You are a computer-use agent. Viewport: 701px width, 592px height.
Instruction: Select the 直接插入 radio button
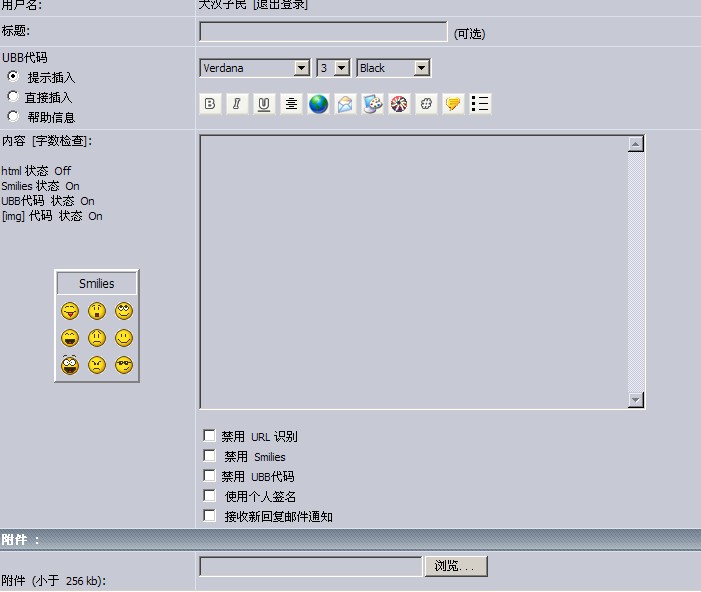tap(13, 97)
